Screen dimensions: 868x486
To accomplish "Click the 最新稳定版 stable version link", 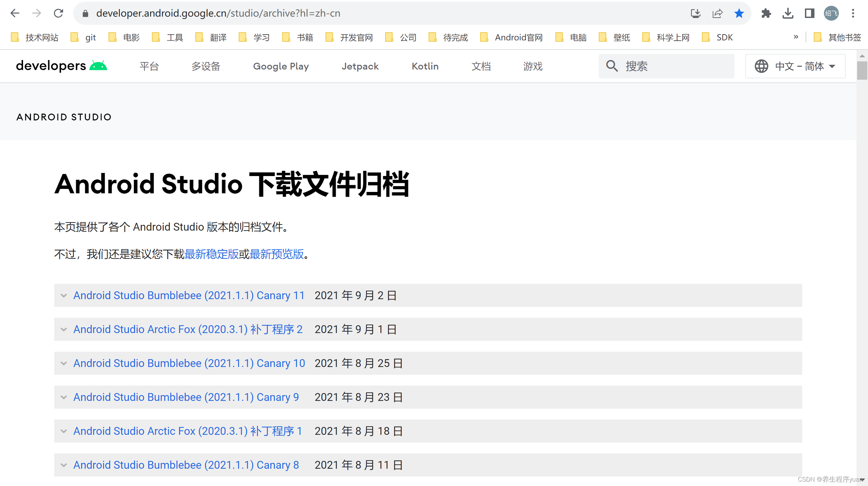I will tap(211, 255).
